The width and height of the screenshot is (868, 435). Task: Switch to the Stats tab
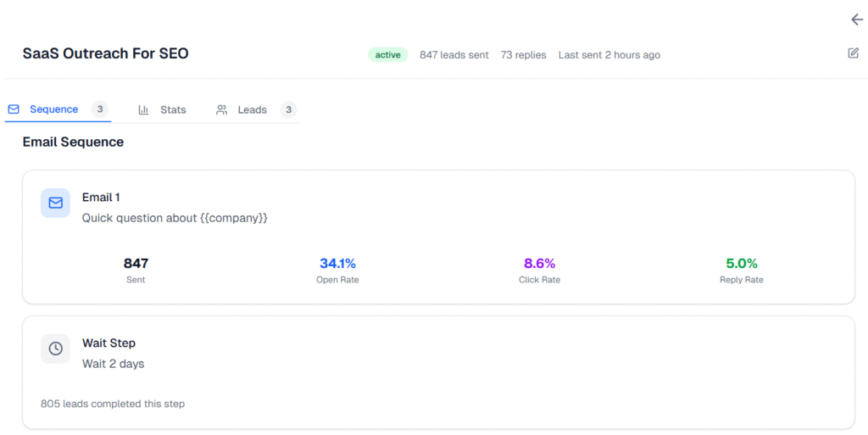coord(162,109)
